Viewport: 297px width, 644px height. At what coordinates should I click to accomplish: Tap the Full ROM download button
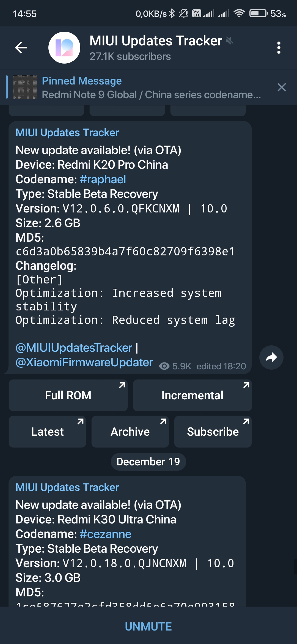pos(68,395)
